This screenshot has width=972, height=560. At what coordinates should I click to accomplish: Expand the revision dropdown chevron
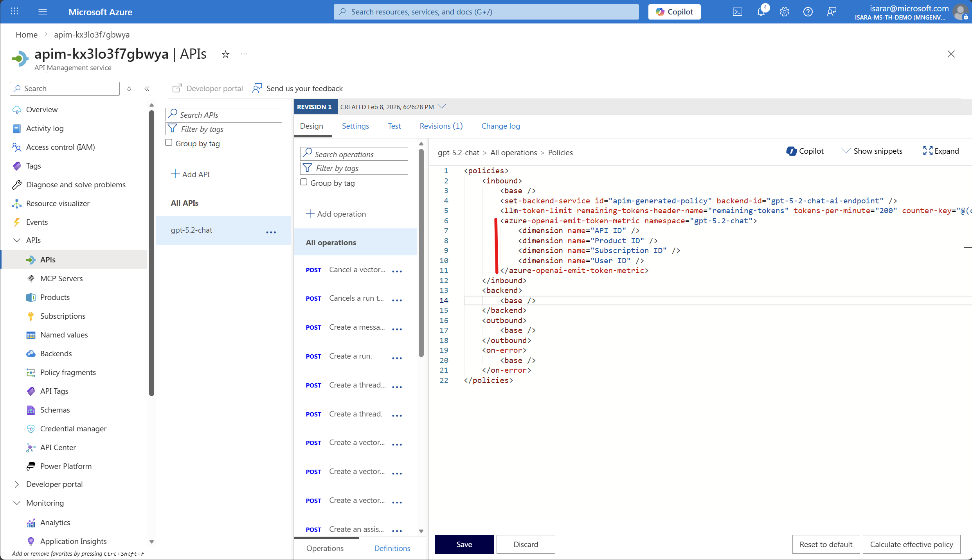pyautogui.click(x=442, y=106)
